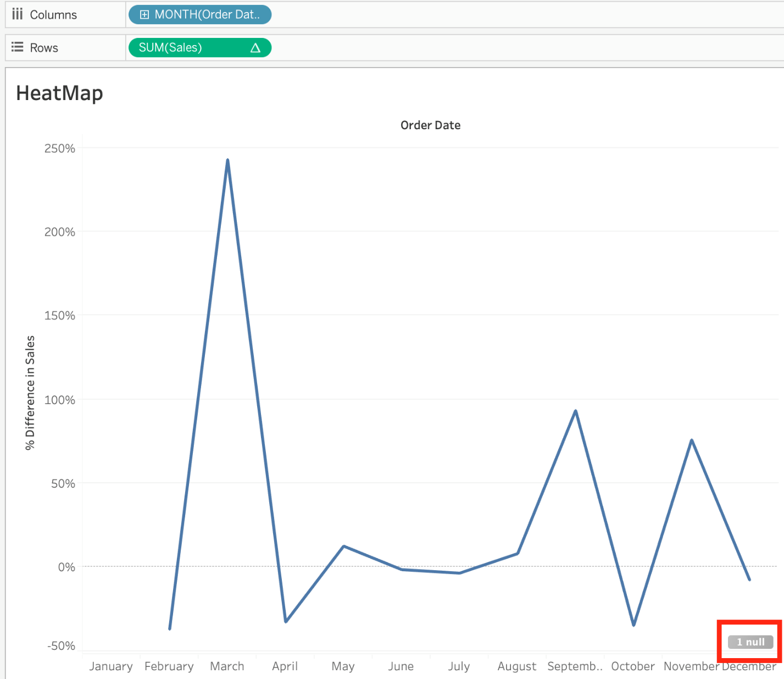Click the delta icon on the SUM(Sales) pill

click(x=255, y=48)
